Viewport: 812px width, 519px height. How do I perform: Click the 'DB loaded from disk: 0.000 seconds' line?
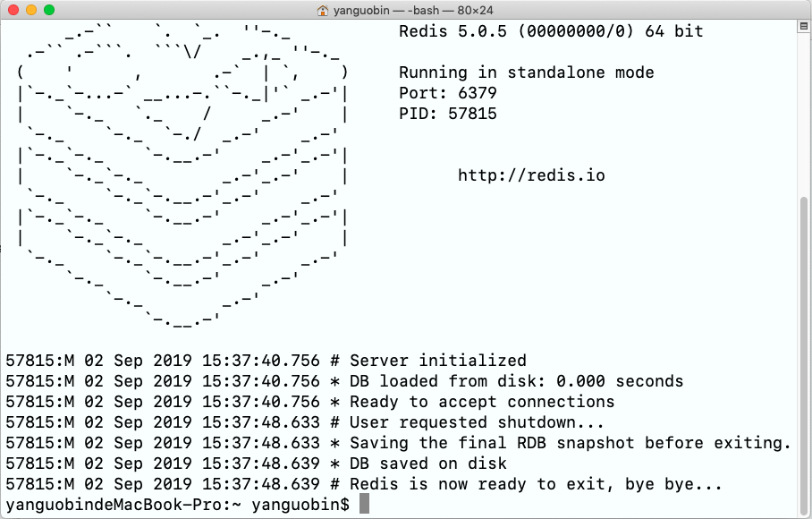point(344,381)
